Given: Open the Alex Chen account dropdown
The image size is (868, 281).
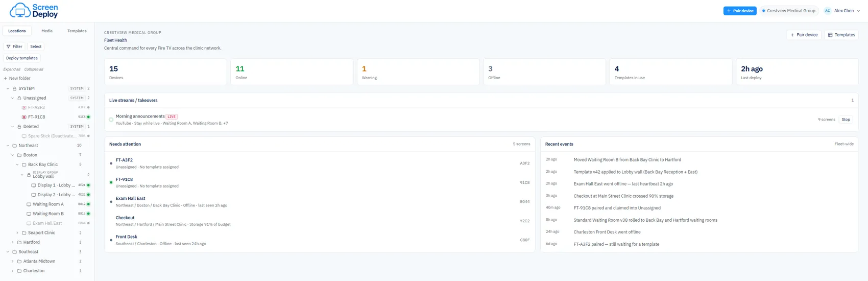Looking at the screenshot, I should click(842, 11).
